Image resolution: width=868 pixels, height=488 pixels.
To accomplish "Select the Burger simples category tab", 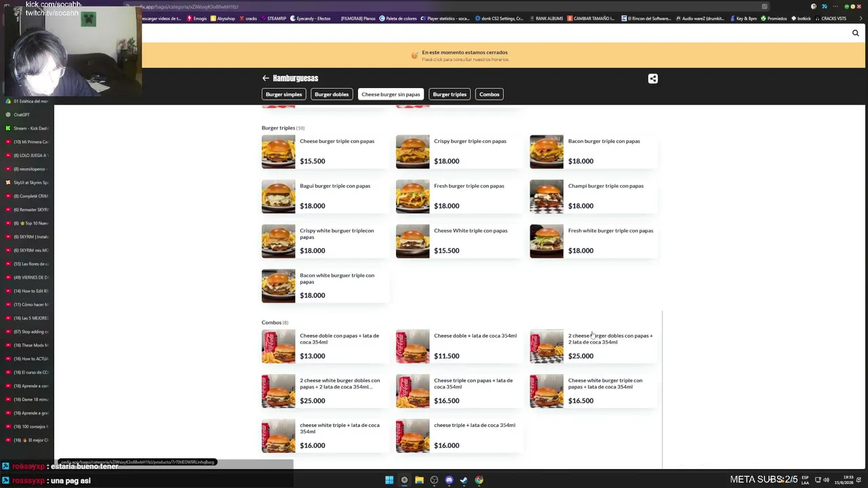I will 283,94.
